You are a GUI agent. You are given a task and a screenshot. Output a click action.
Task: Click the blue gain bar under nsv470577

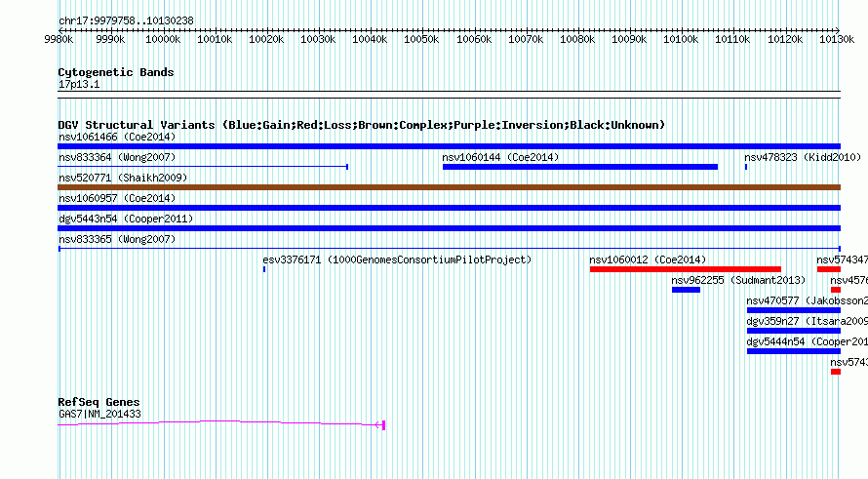pos(794,310)
